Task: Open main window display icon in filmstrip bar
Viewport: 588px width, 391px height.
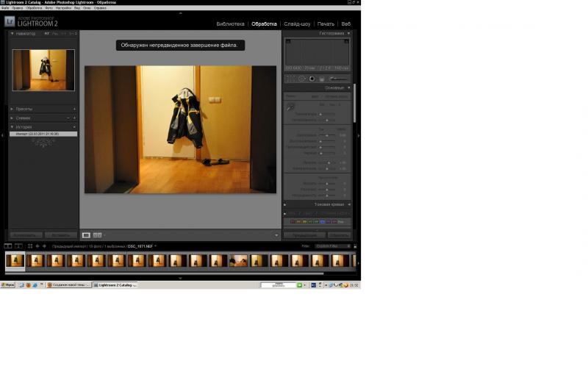Action: 8,246
